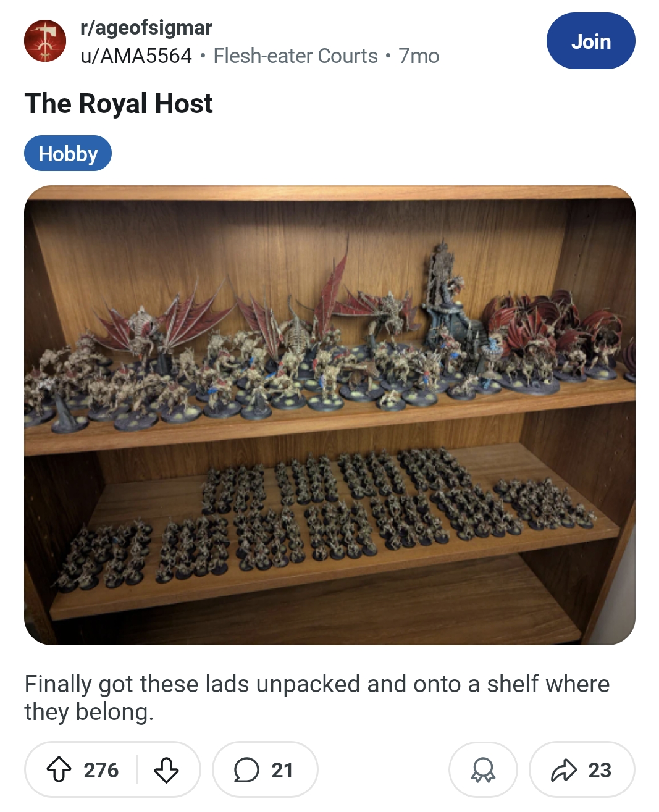Upvote The Royal Host post
The image size is (659, 812).
(59, 770)
